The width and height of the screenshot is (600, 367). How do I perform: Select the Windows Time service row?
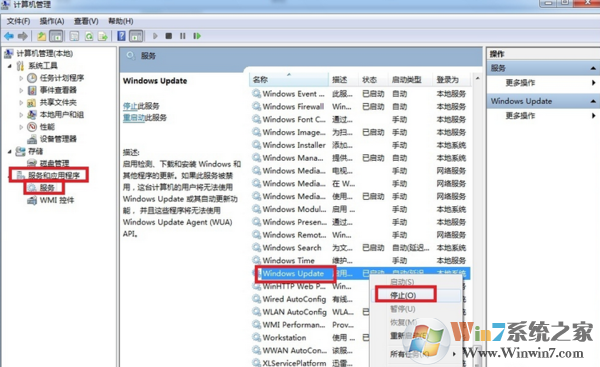360,260
